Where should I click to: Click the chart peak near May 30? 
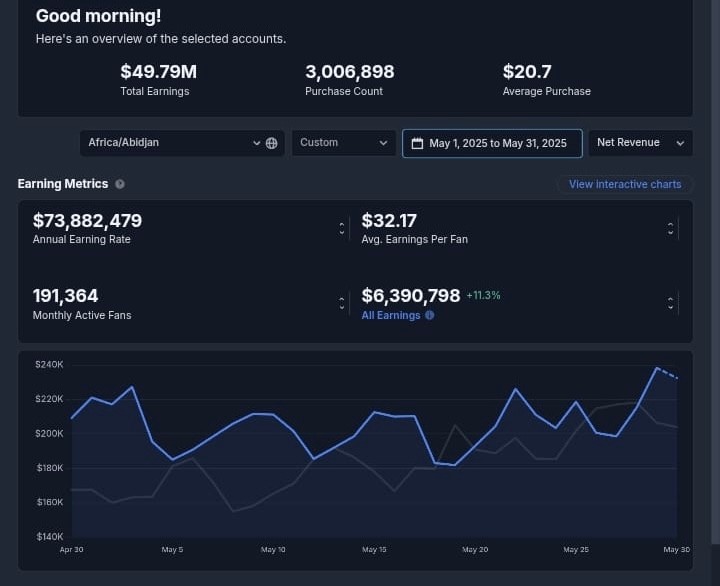[656, 368]
